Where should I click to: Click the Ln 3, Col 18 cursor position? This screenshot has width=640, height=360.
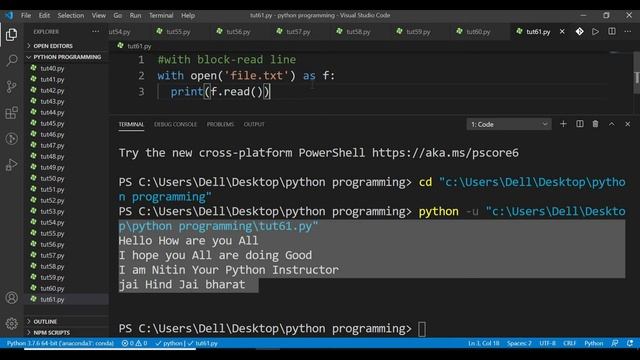point(484,343)
